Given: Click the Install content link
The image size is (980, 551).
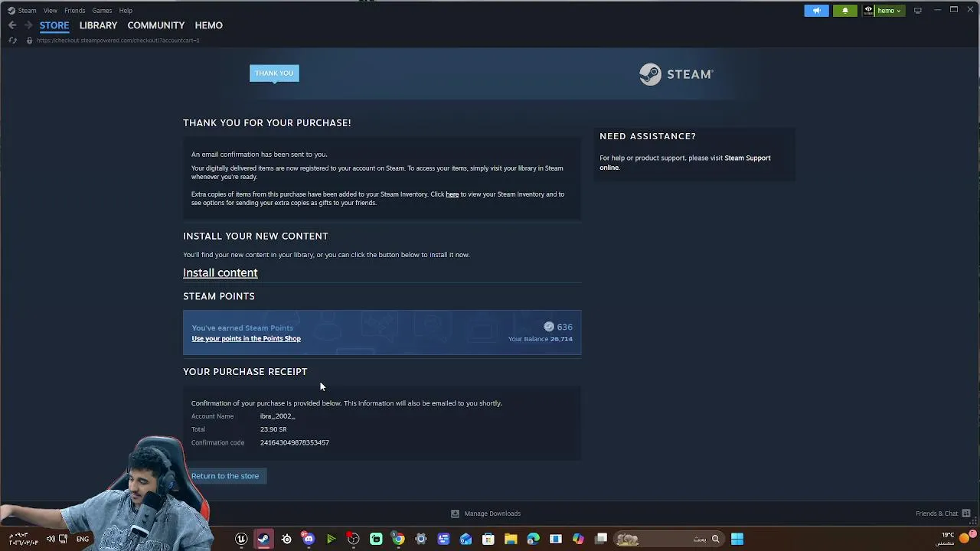Looking at the screenshot, I should (x=220, y=272).
